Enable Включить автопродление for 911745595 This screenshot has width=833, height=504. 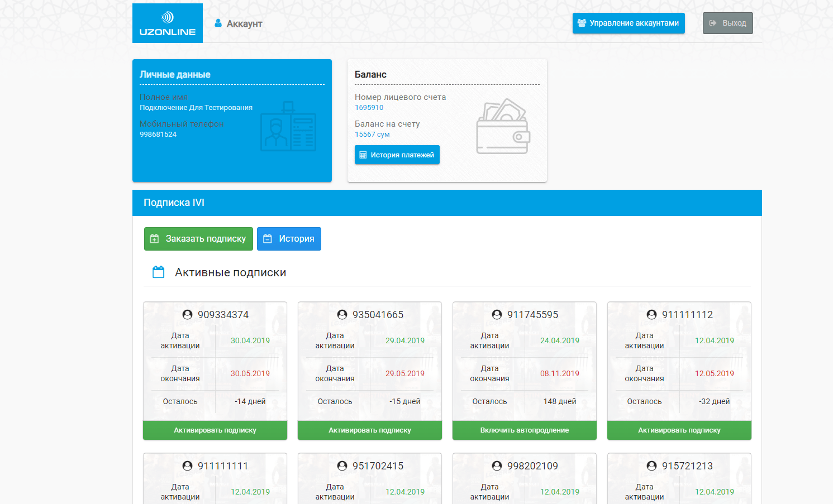pyautogui.click(x=525, y=430)
